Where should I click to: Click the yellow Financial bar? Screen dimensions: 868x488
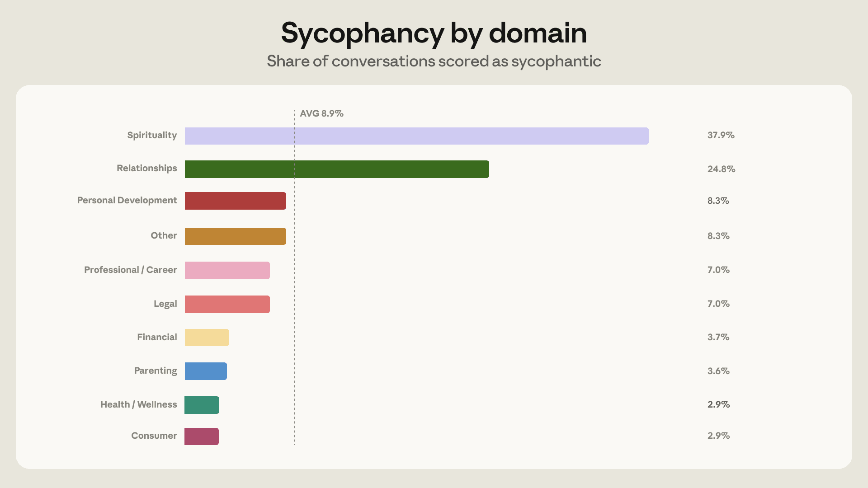click(x=207, y=338)
